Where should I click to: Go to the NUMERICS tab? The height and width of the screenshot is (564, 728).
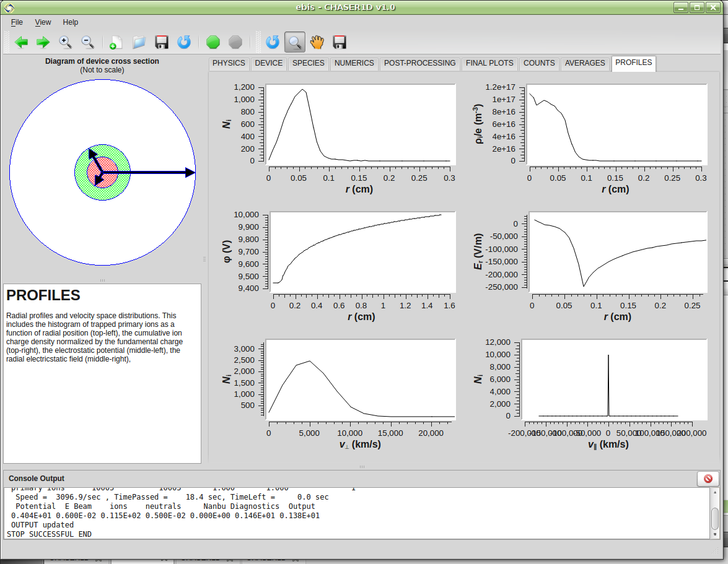[x=354, y=63]
